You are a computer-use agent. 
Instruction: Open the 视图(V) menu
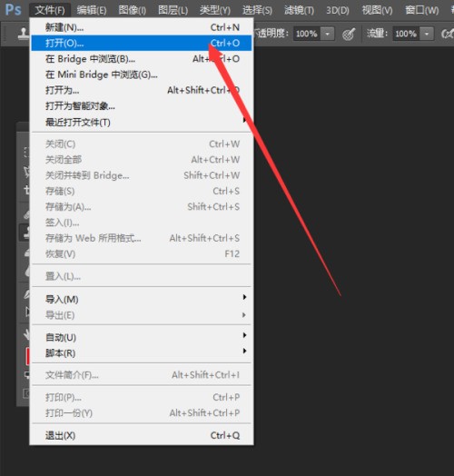[377, 10]
